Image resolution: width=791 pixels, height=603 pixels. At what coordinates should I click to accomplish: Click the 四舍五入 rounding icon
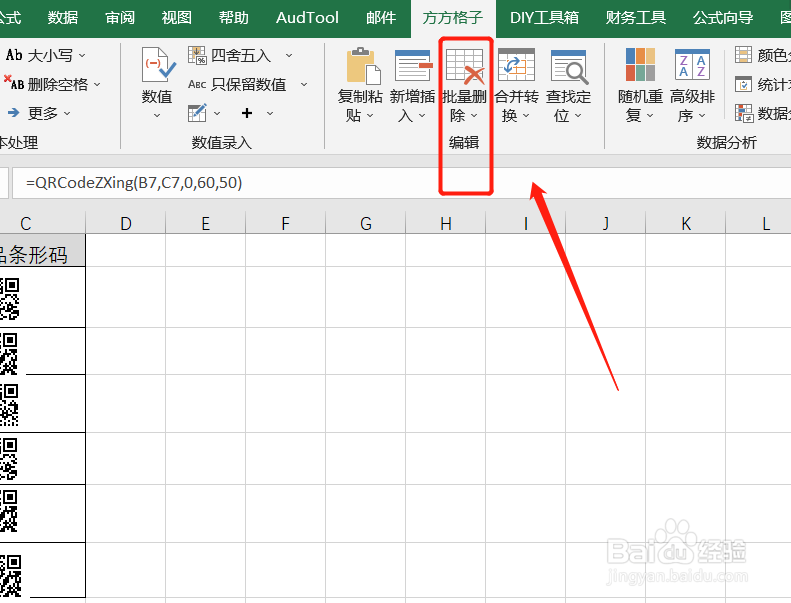click(197, 55)
